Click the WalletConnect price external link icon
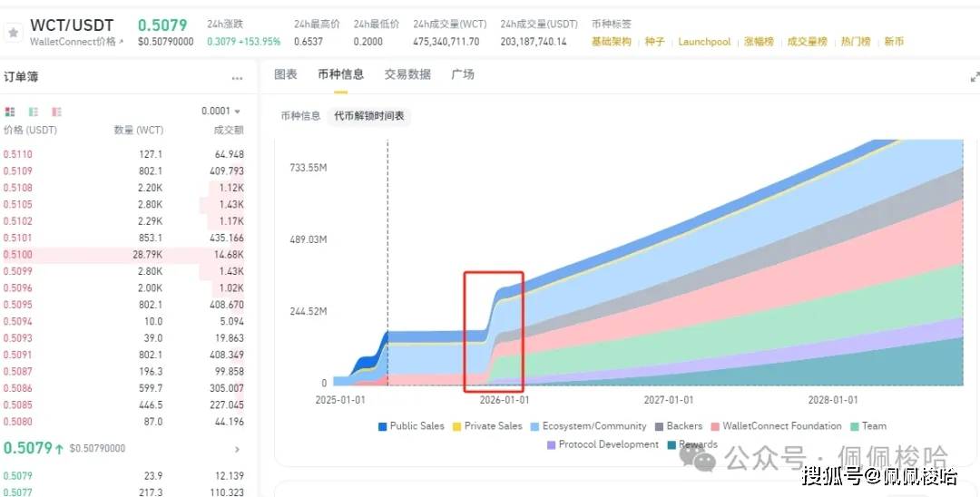The image size is (980, 497). tap(122, 42)
